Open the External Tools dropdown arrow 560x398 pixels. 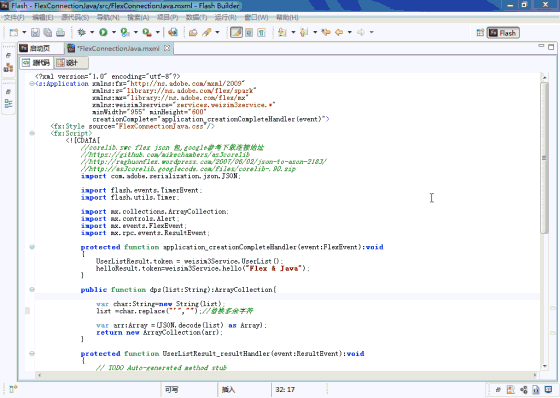[x=158, y=33]
